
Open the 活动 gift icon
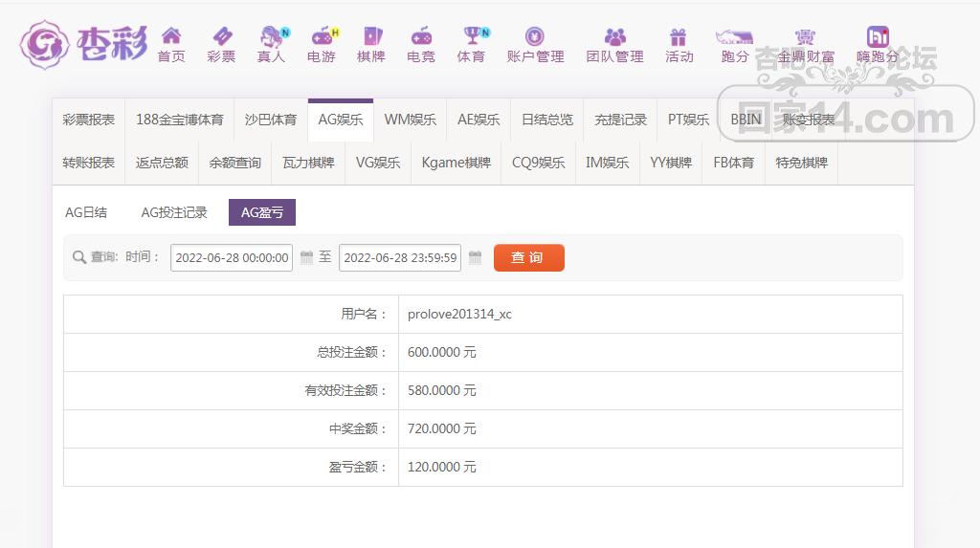point(679,37)
